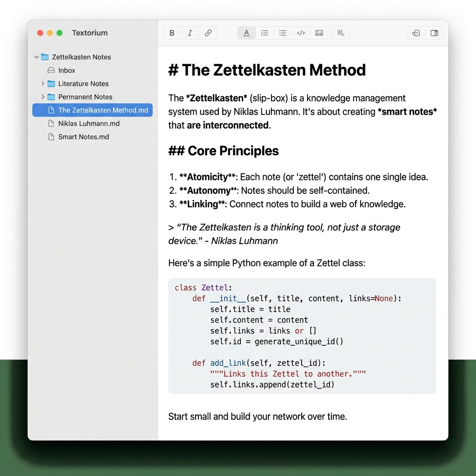Insert a code block using the </> icon
Screen dimensions: 476x476
click(301, 33)
